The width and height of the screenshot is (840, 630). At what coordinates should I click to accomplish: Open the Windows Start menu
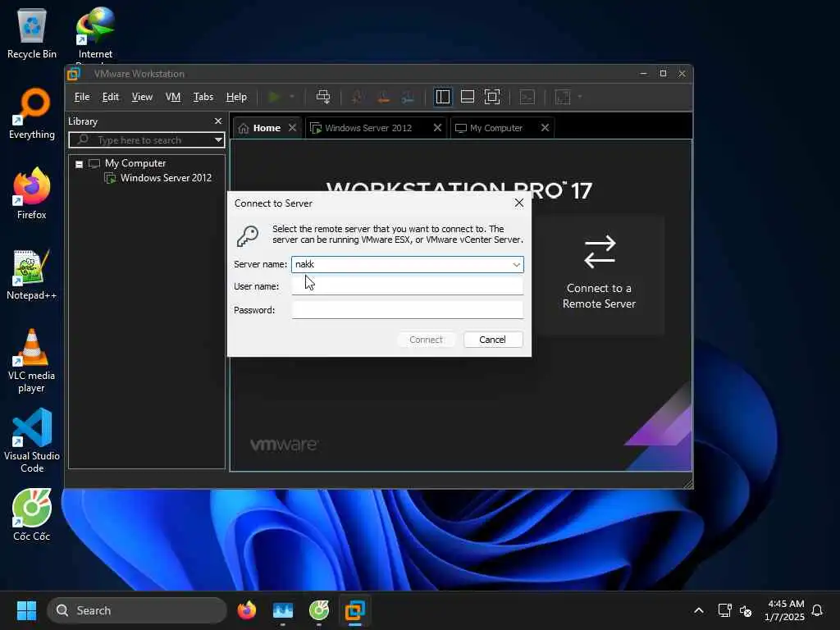26,610
